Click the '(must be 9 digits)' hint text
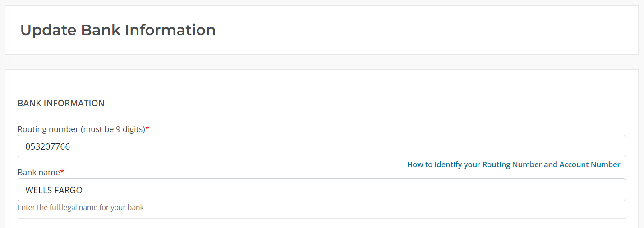This screenshot has height=228, width=644. (x=113, y=129)
